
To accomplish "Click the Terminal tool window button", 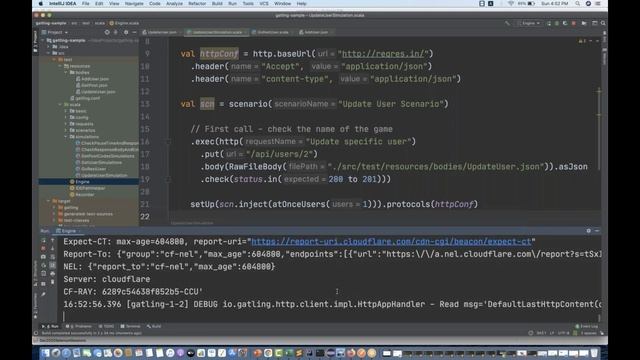I will [x=130, y=327].
